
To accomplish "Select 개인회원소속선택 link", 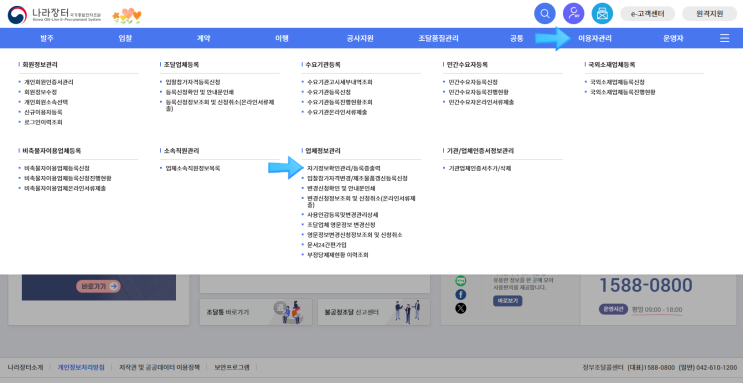I will [46, 102].
